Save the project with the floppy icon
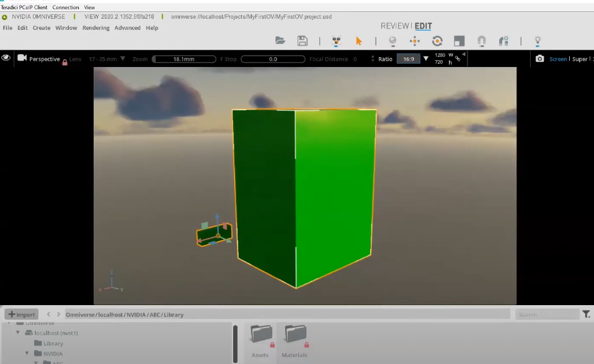The image size is (594, 364). (x=303, y=40)
